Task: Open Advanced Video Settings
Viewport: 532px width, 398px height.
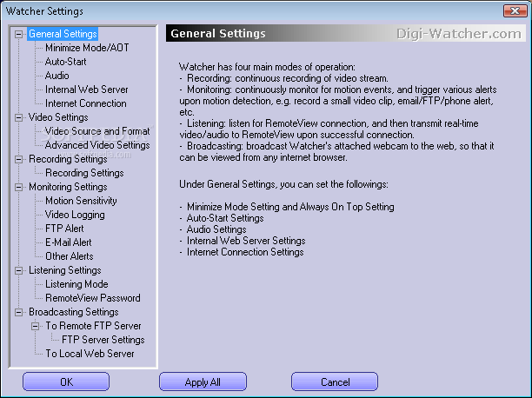Action: click(x=97, y=145)
